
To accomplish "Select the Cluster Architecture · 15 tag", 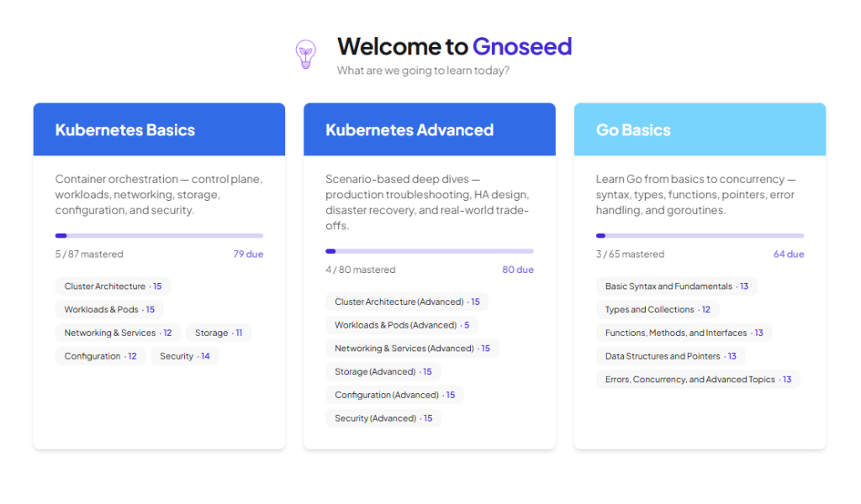I will click(x=113, y=286).
